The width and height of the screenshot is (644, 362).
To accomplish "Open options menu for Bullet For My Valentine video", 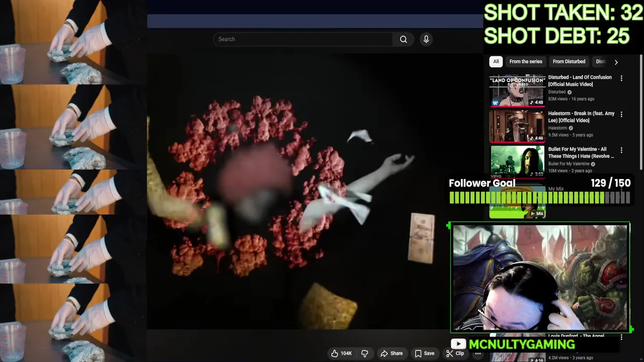I will click(x=621, y=150).
